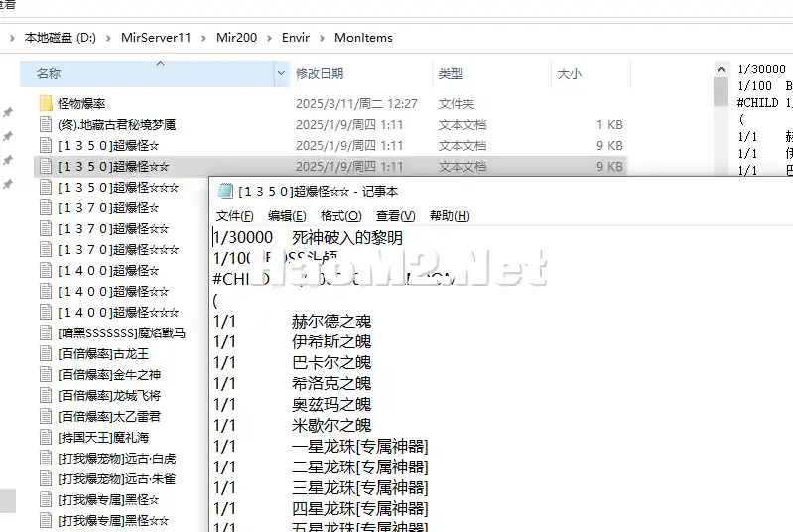The width and height of the screenshot is (793, 532).
Task: Open Notepad 查看(V) menu
Action: point(395,216)
